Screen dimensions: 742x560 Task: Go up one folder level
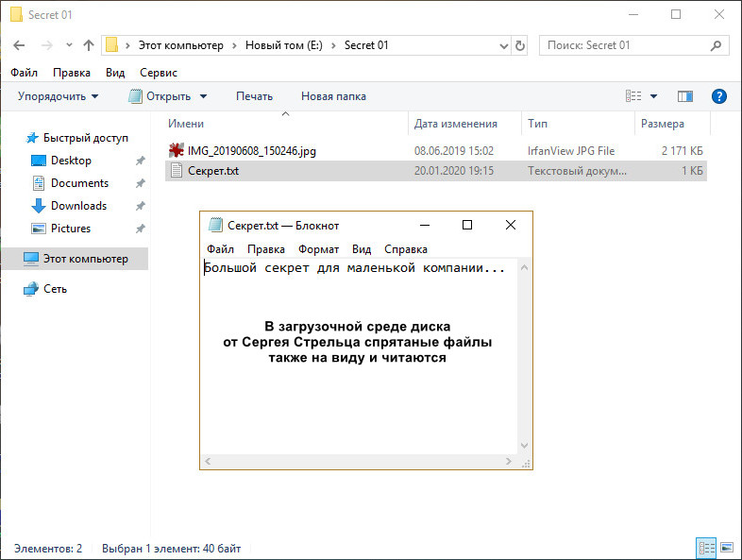(x=89, y=45)
